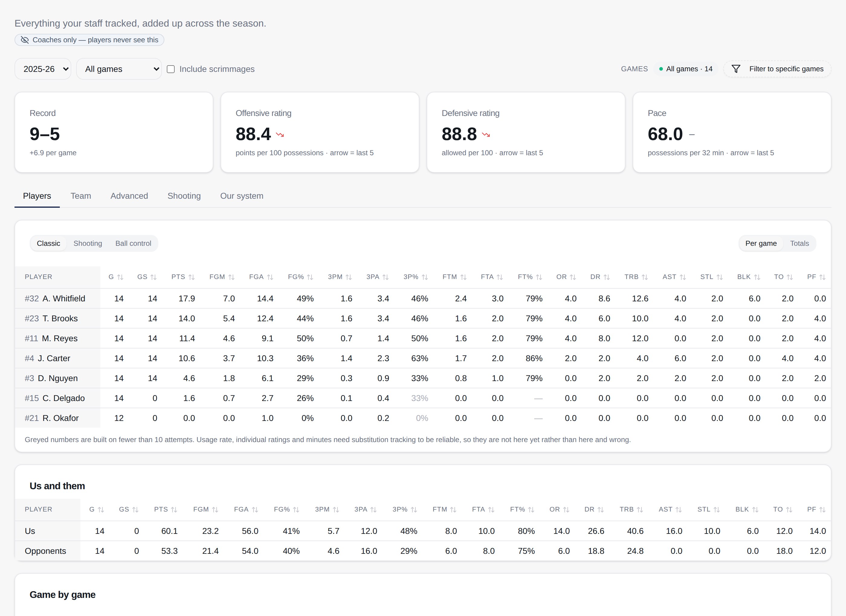Select the All games · 14 chip
Image resolution: width=846 pixels, height=616 pixels.
[x=686, y=69]
